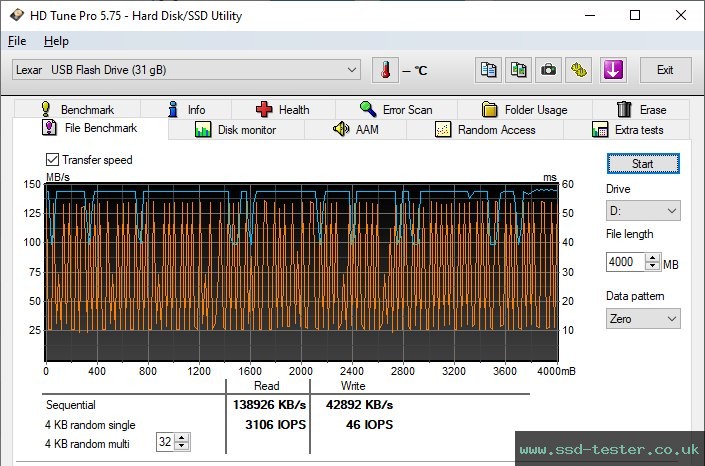Click the queue depth 32 field
This screenshot has width=705, height=466.
coord(165,442)
